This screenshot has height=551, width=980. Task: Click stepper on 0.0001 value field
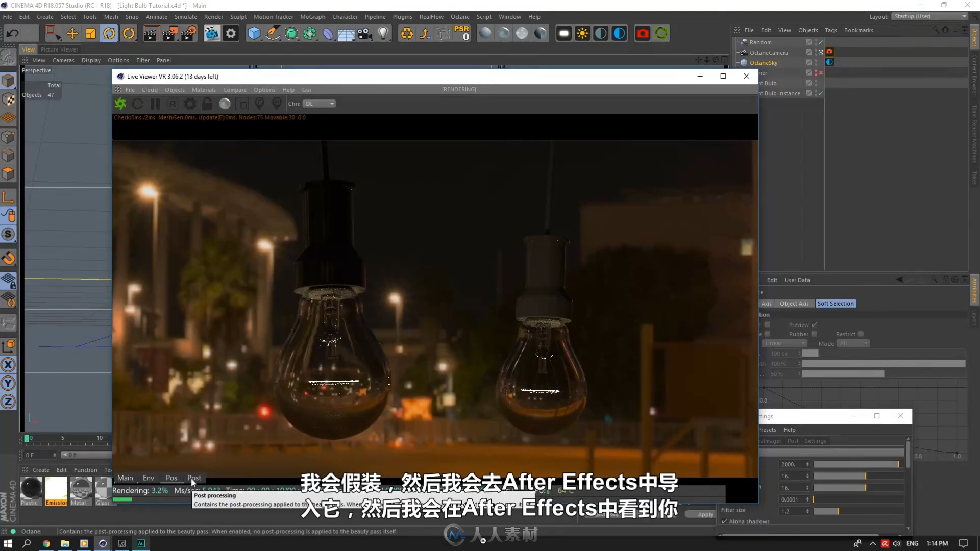[807, 499]
